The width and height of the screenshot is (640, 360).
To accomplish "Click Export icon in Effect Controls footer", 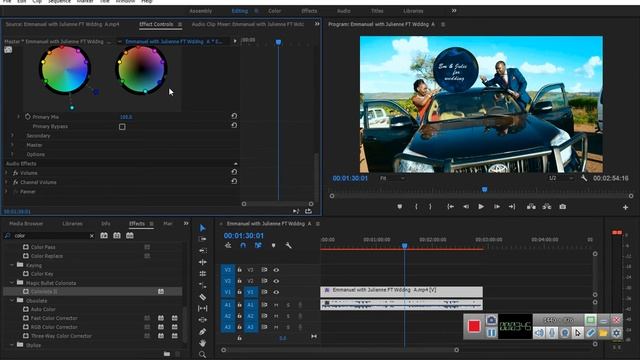I will [x=308, y=211].
